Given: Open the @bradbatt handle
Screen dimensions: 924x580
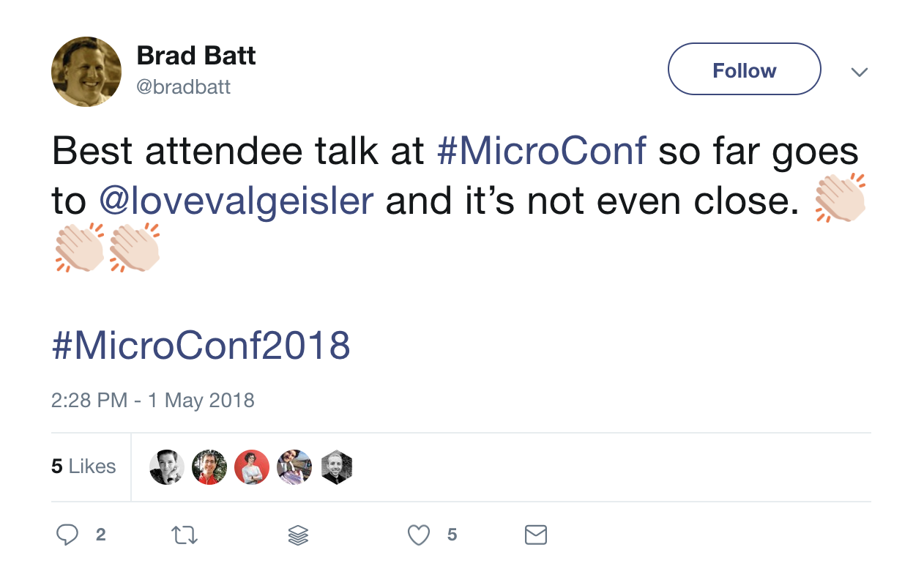Looking at the screenshot, I should click(x=183, y=87).
